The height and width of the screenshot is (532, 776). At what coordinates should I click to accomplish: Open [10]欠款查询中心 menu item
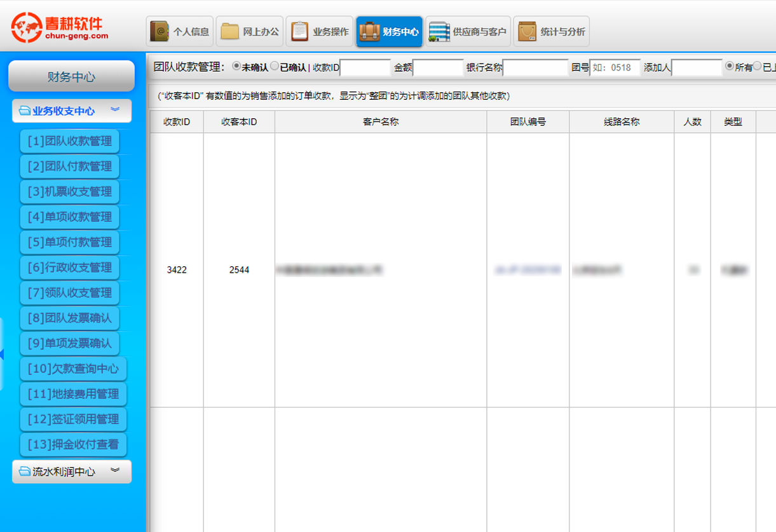click(x=73, y=369)
